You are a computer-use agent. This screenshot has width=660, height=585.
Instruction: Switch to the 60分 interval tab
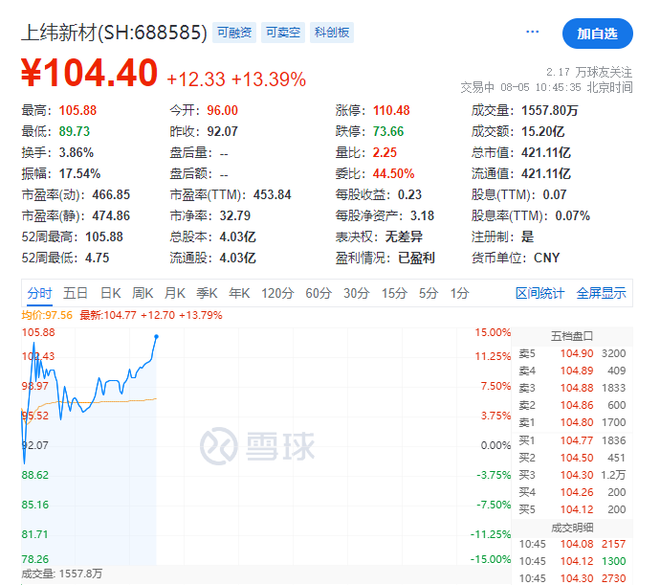[318, 293]
